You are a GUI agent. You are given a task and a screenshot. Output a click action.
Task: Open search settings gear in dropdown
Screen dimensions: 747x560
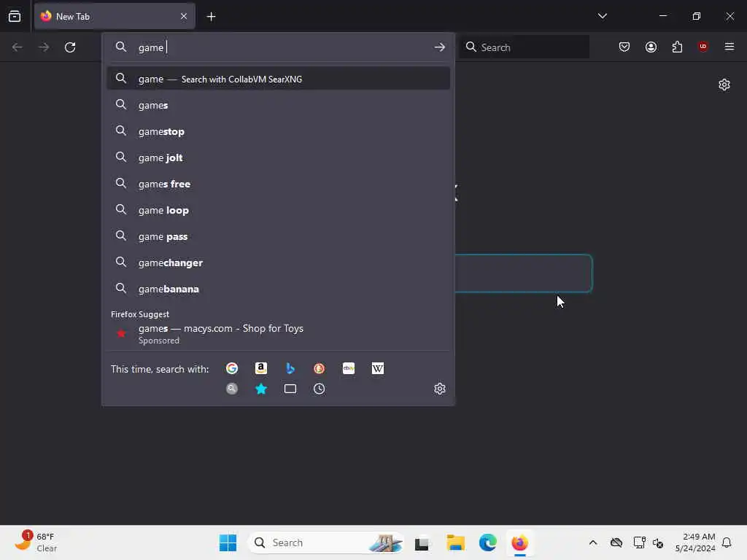click(440, 389)
